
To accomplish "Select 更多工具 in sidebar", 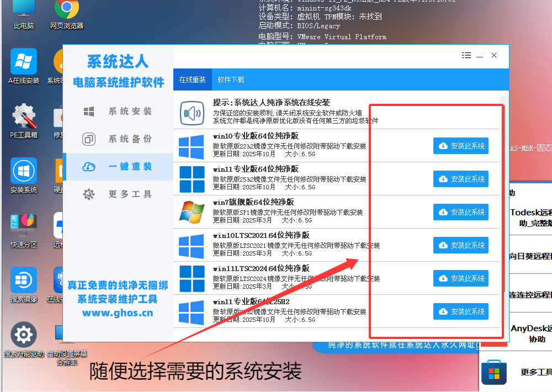I will click(x=118, y=194).
